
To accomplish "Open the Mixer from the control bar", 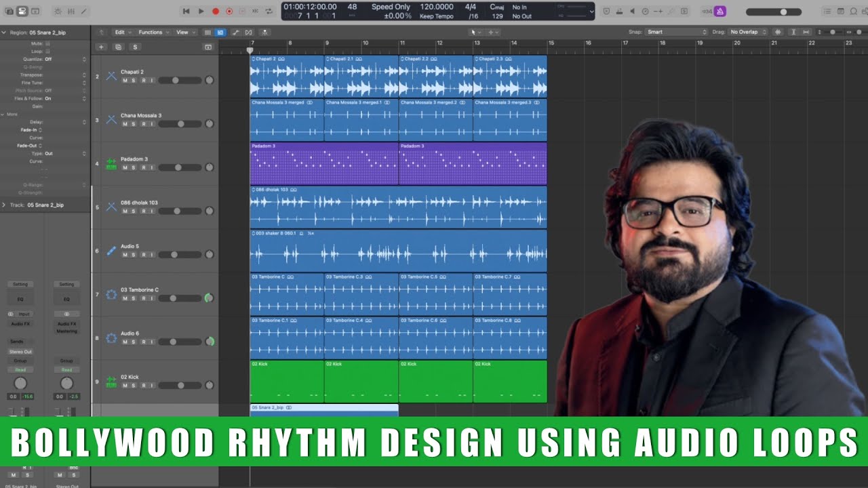I will tap(71, 12).
